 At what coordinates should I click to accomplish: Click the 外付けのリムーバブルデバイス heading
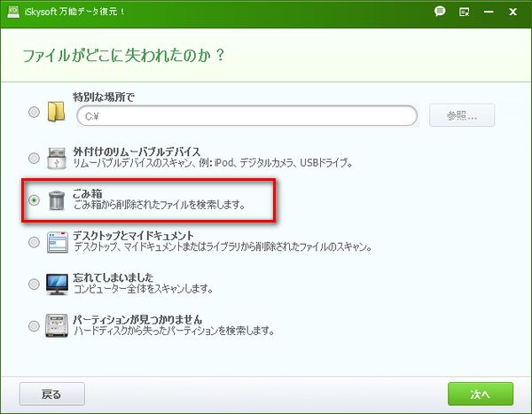point(137,152)
